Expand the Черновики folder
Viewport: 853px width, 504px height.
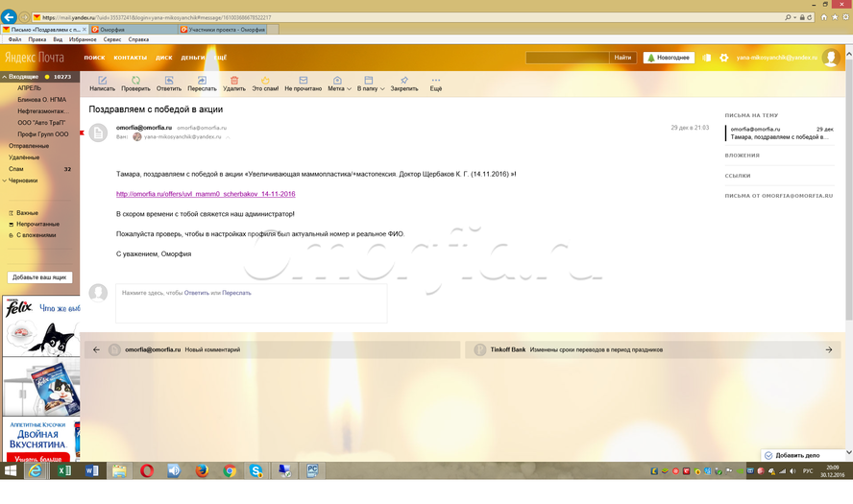click(5, 180)
